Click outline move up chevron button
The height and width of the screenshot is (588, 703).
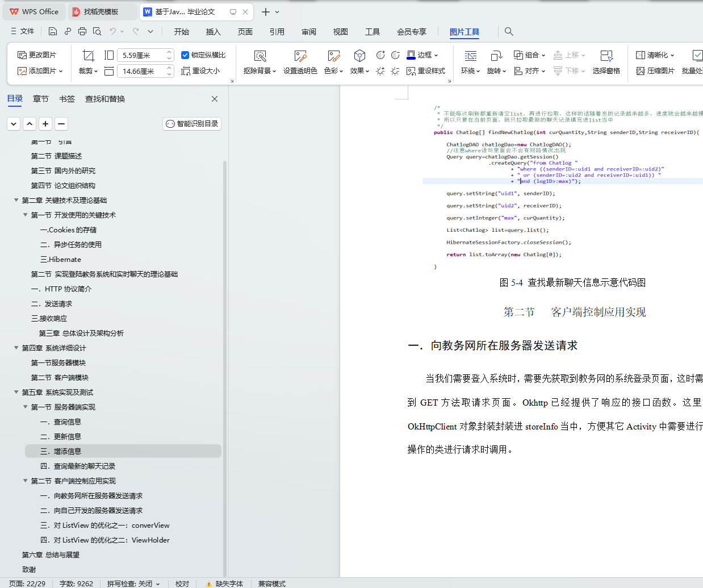pyautogui.click(x=30, y=123)
